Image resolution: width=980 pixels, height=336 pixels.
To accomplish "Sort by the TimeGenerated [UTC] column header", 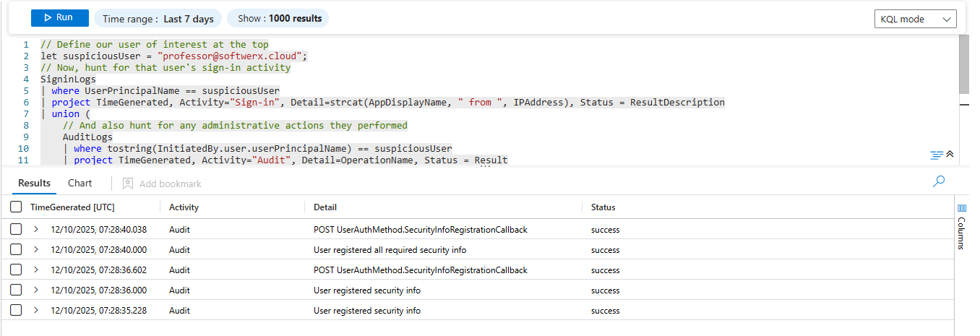I will [72, 207].
